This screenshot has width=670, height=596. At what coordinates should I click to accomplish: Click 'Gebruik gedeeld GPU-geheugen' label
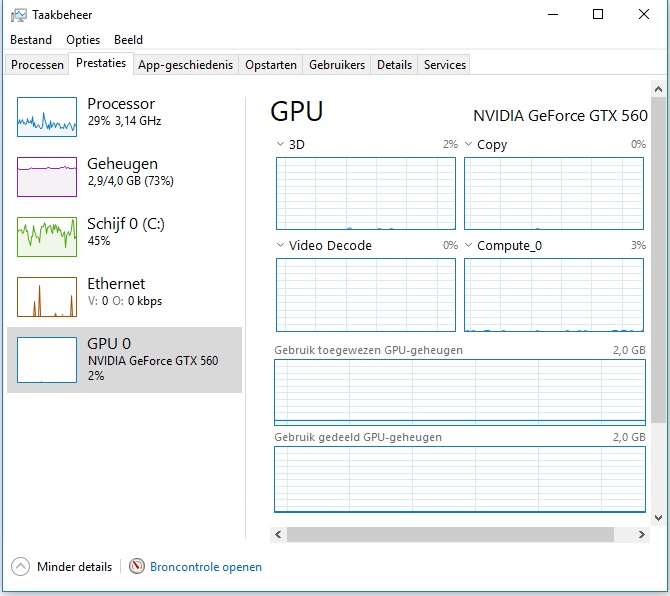[358, 437]
